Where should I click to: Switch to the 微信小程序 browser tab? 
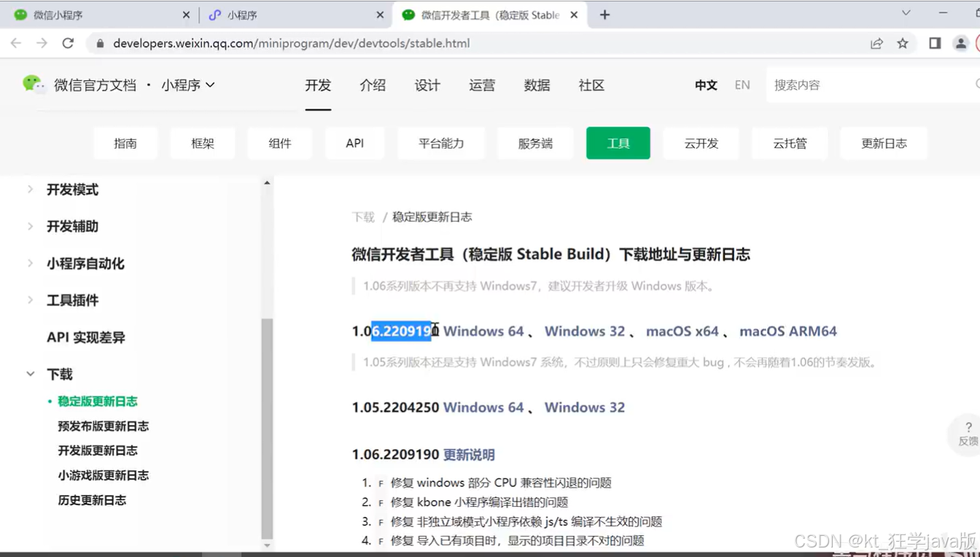pyautogui.click(x=98, y=15)
